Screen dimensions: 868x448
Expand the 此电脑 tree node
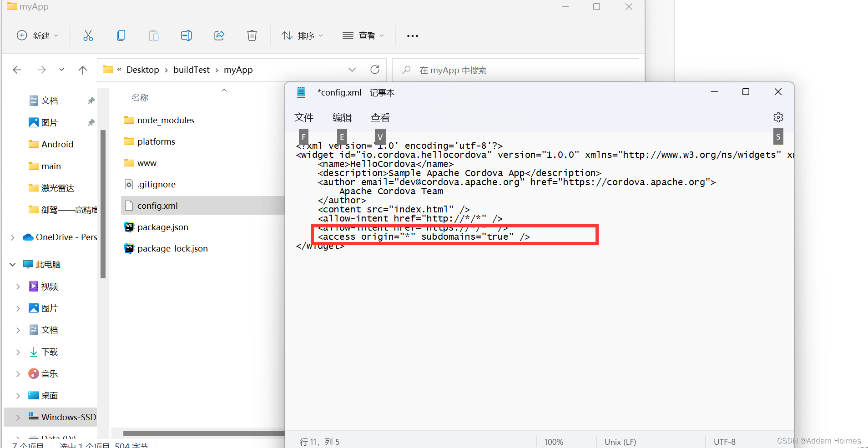click(11, 264)
